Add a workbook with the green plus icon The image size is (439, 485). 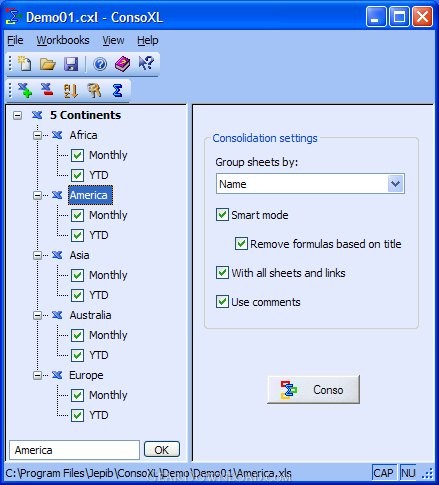pyautogui.click(x=25, y=90)
